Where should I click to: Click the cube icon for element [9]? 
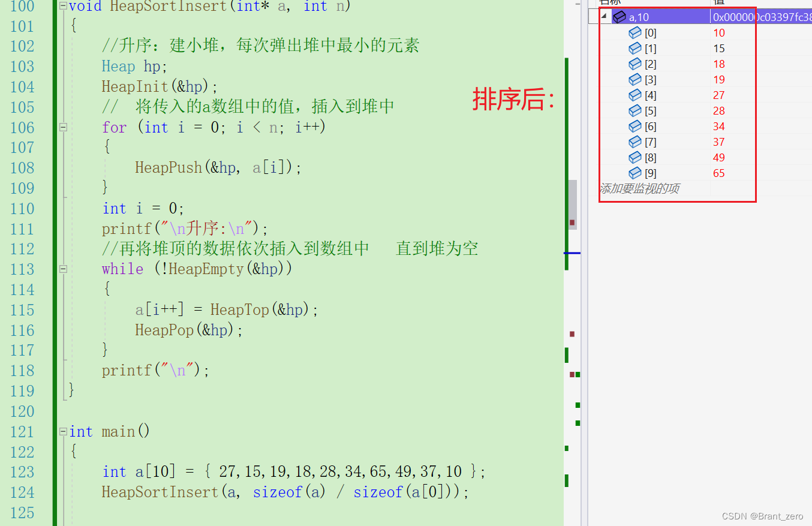(635, 173)
